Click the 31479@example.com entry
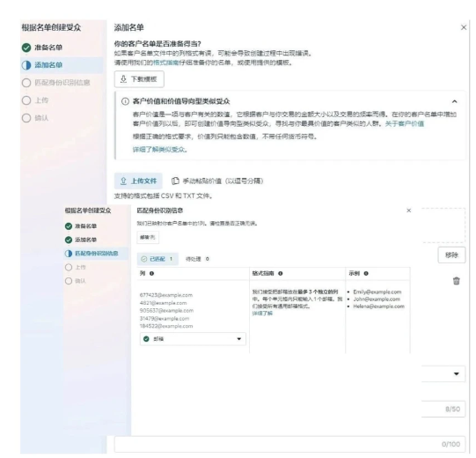The height and width of the screenshot is (458, 476). tap(165, 319)
